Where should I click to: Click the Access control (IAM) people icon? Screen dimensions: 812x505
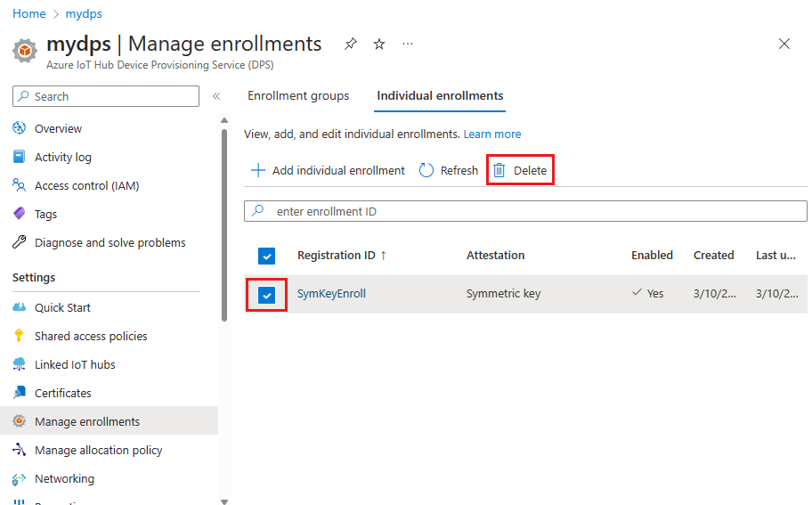tap(20, 185)
